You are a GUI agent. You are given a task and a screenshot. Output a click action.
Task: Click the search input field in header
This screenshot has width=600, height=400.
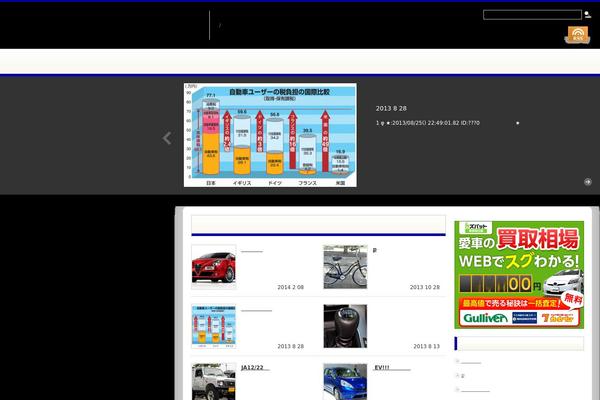(532, 15)
